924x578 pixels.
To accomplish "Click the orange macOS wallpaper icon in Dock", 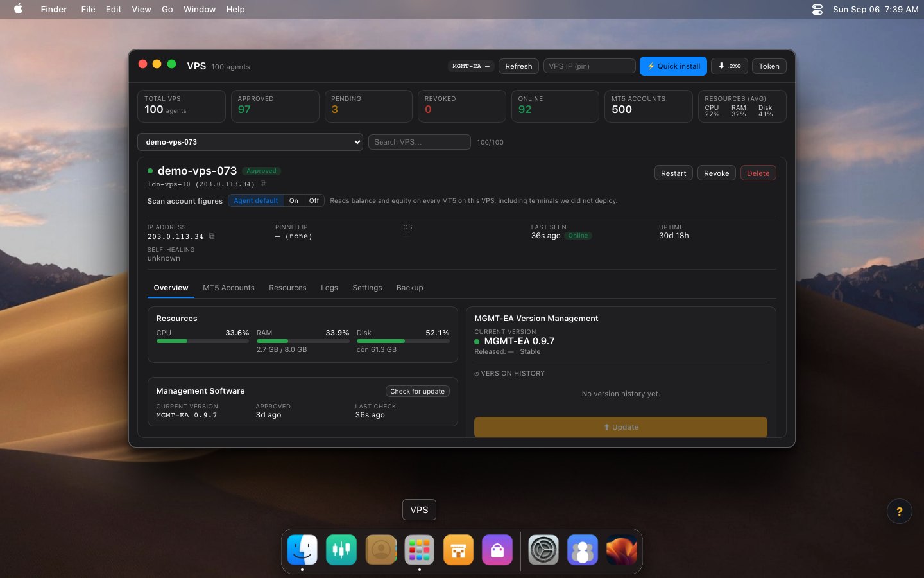I will [x=622, y=550].
